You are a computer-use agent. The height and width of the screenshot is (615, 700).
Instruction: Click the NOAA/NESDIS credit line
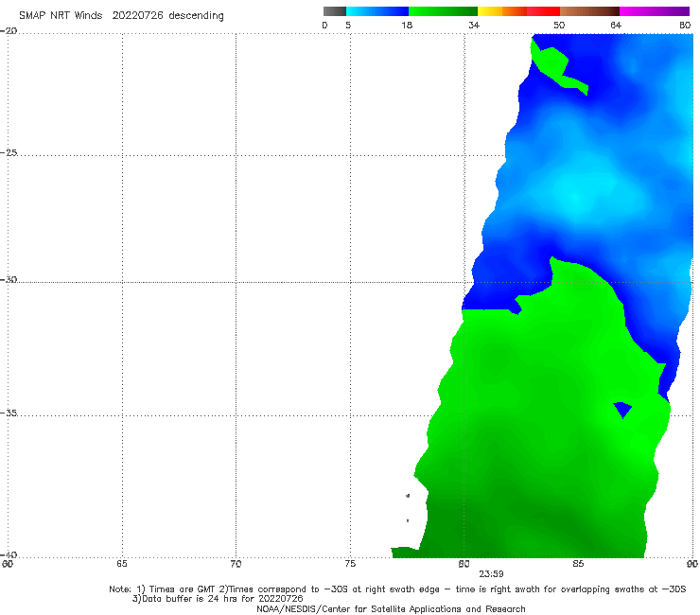click(391, 609)
